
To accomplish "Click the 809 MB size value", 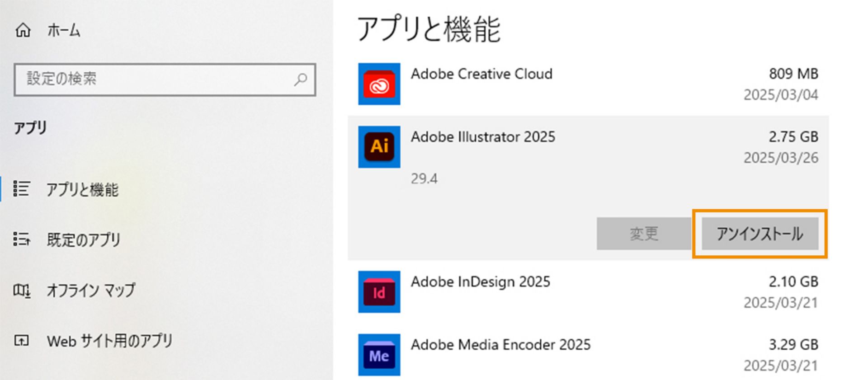I will pyautogui.click(x=793, y=74).
